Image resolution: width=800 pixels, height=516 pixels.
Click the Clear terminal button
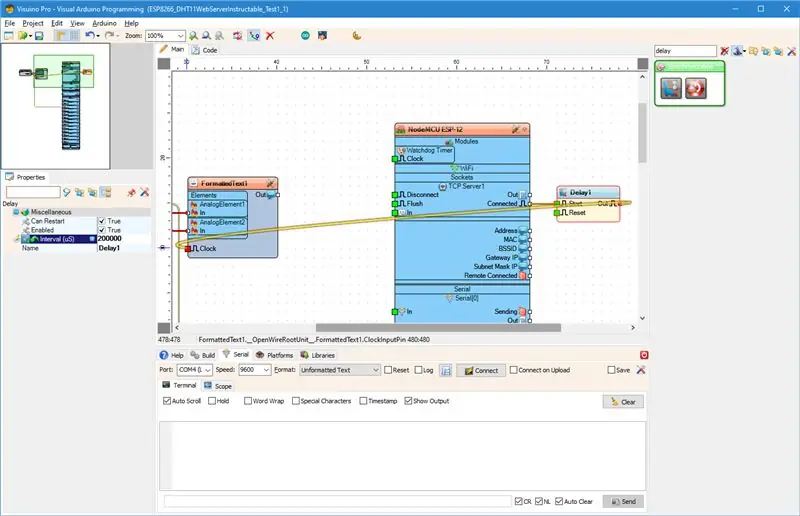coord(623,402)
